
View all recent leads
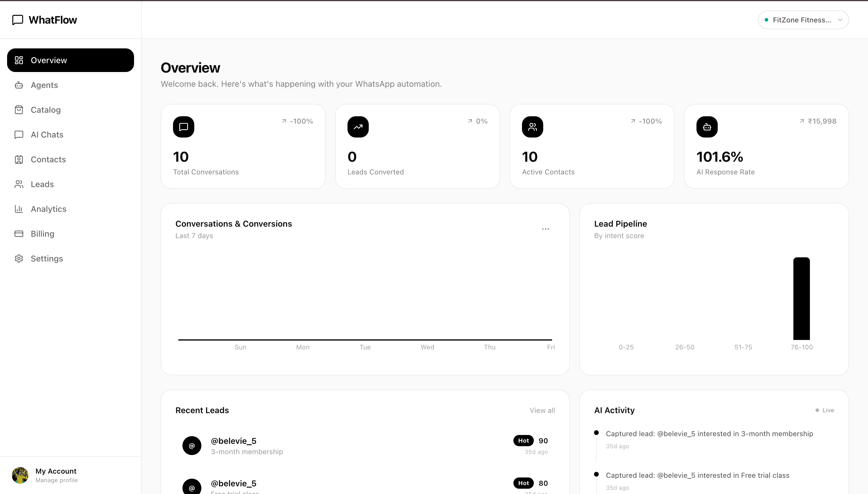coord(542,410)
